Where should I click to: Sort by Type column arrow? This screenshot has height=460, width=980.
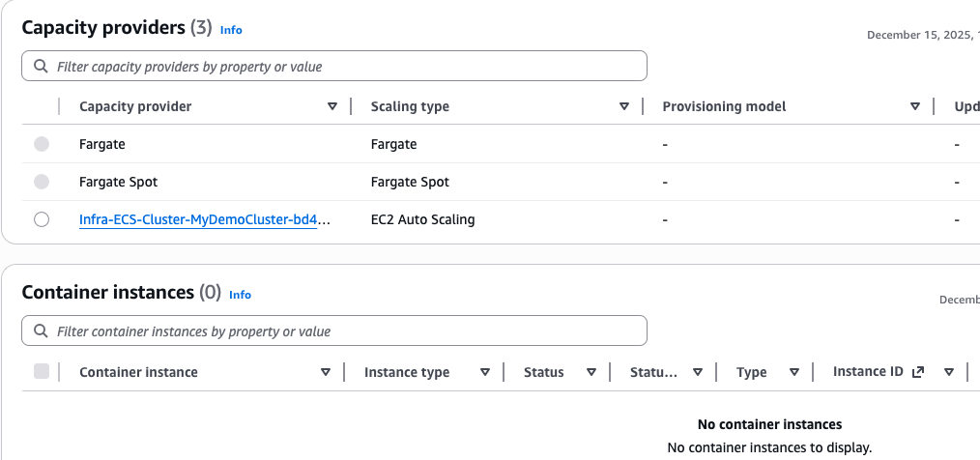794,372
